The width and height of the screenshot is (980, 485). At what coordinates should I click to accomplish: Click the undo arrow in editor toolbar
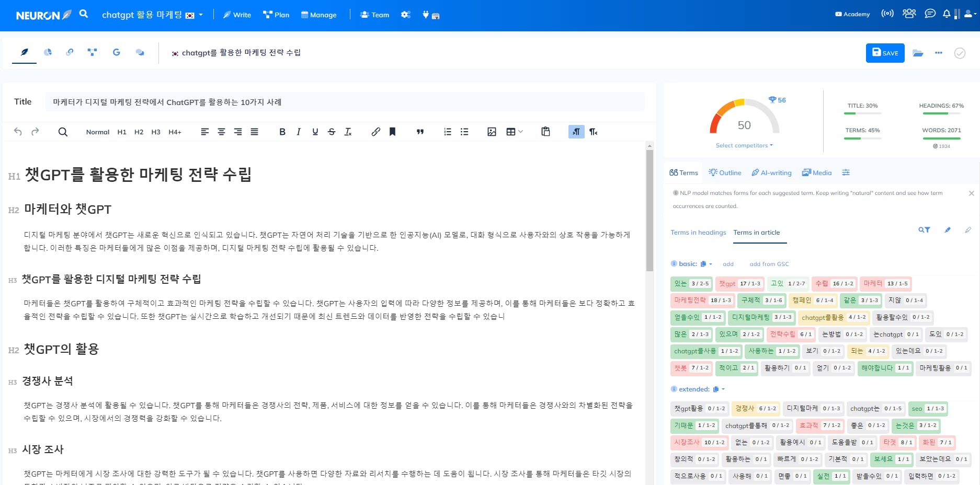[18, 132]
